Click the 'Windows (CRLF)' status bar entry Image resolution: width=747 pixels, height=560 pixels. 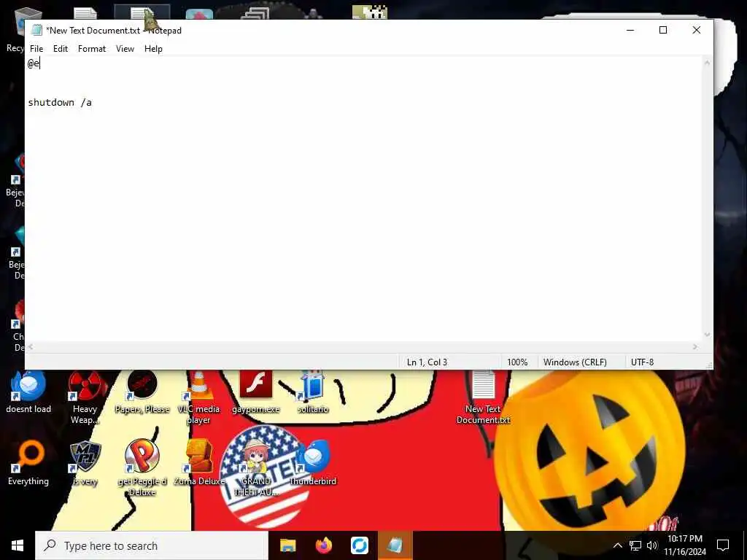pyautogui.click(x=575, y=362)
